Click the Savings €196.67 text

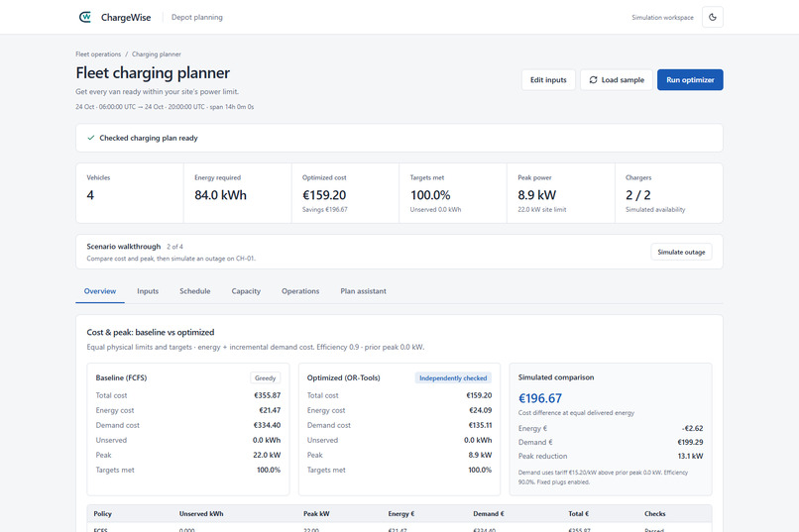pos(324,210)
